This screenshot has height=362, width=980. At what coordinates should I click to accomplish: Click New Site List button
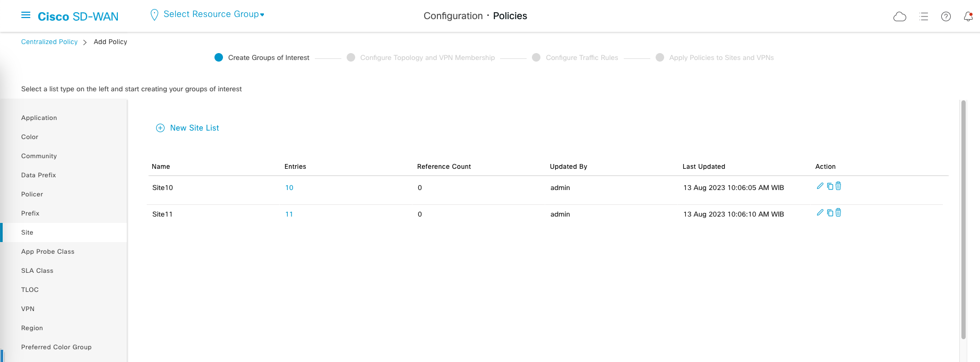(x=188, y=128)
